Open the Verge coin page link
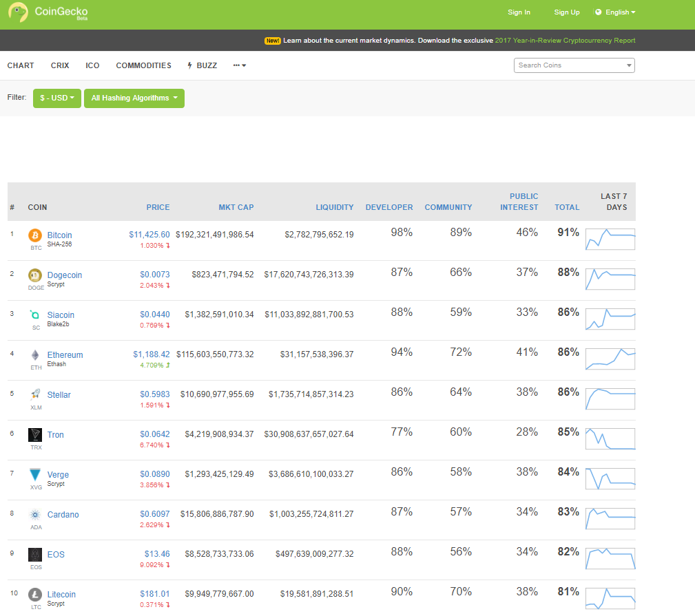Screen dimensions: 695x616 point(58,474)
